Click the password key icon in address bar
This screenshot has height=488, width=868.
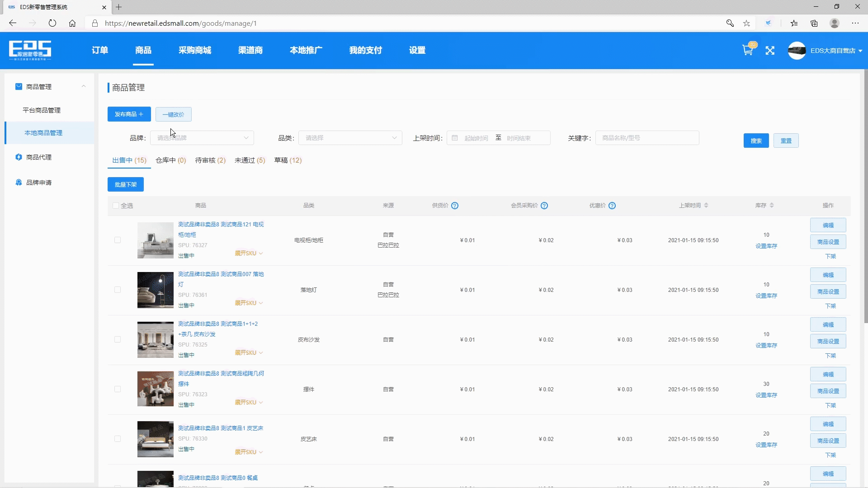coord(730,23)
